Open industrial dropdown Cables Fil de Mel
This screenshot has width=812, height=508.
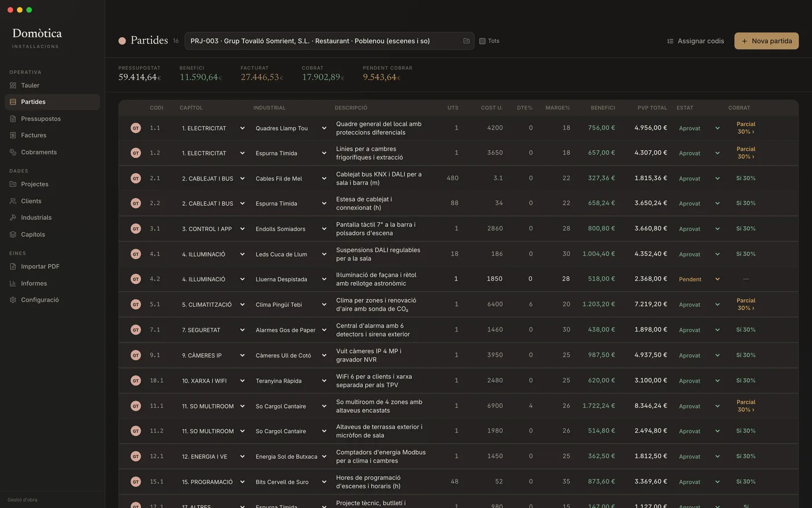coord(291,179)
